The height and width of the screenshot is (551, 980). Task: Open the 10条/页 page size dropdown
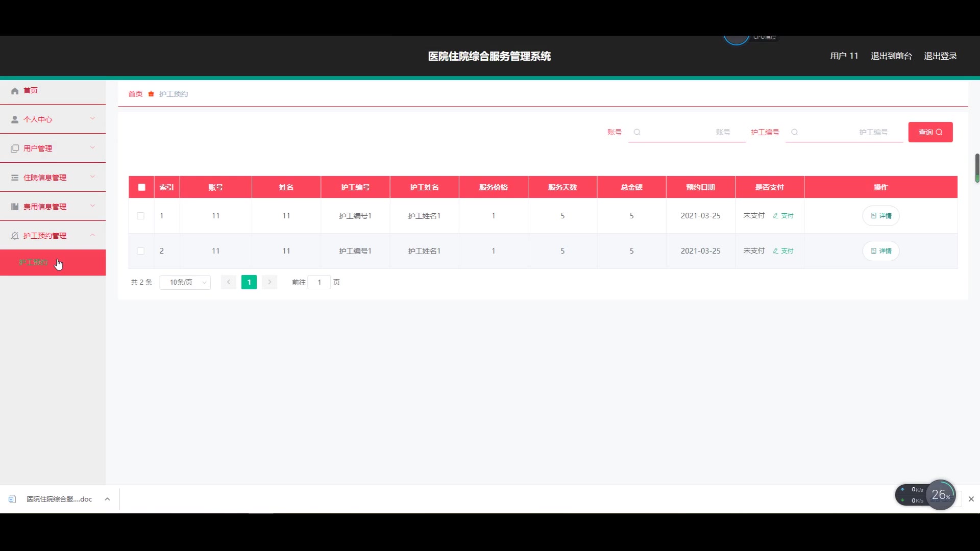click(185, 282)
